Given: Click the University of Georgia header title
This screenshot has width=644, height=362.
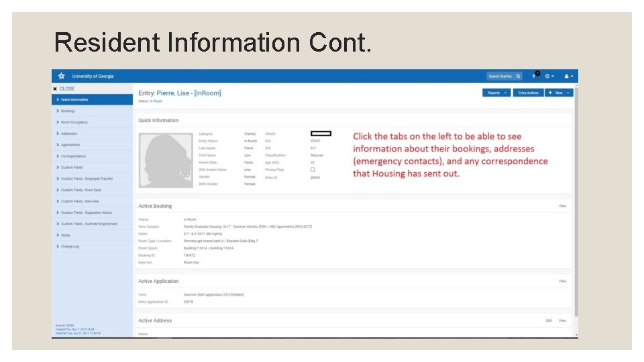Looking at the screenshot, I should (93, 76).
